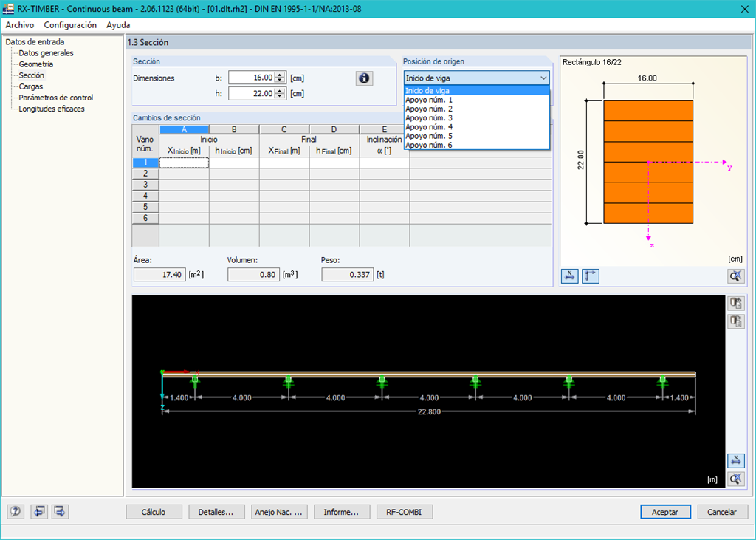Click upper print graphic icon beside beam view
Image resolution: width=756 pixels, height=540 pixels.
[736, 303]
